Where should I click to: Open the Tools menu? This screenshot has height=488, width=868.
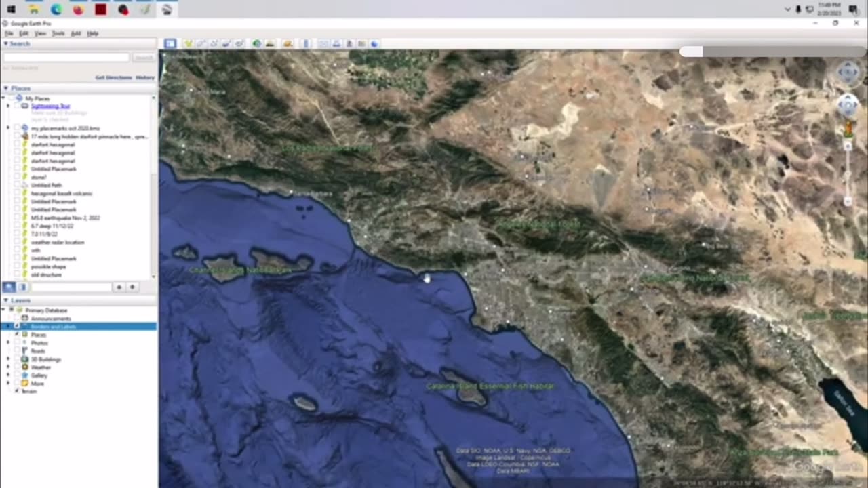[58, 33]
